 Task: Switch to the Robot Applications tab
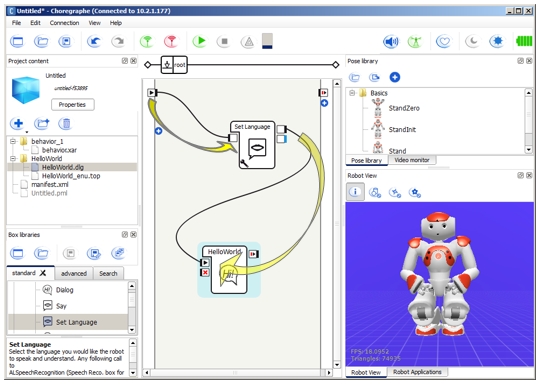pos(417,372)
